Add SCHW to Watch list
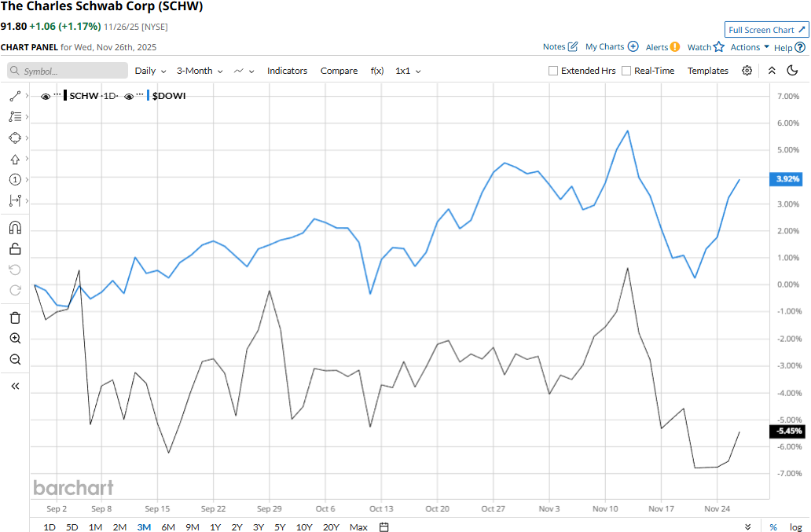This screenshot has width=811, height=532. 706,47
